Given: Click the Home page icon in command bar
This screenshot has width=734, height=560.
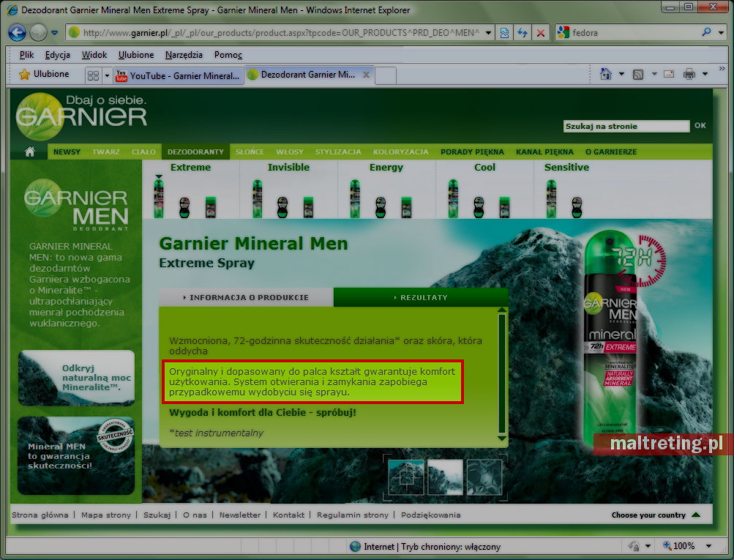Looking at the screenshot, I should point(606,74).
